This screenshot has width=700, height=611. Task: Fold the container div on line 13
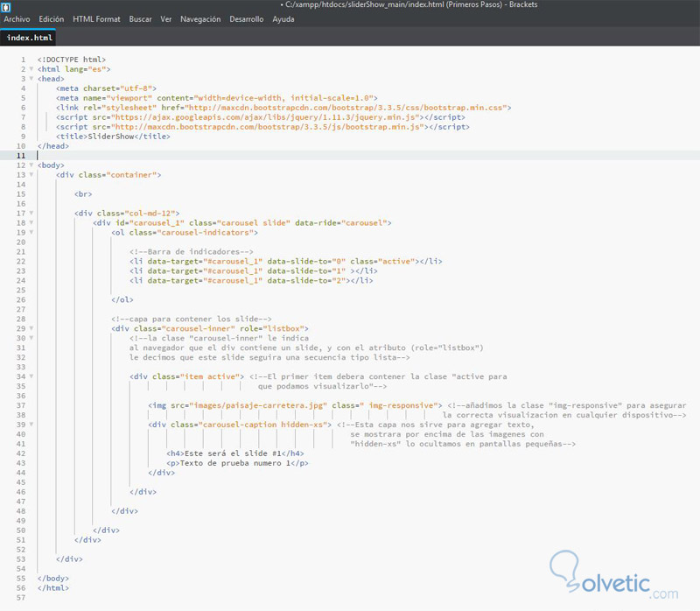click(30, 175)
